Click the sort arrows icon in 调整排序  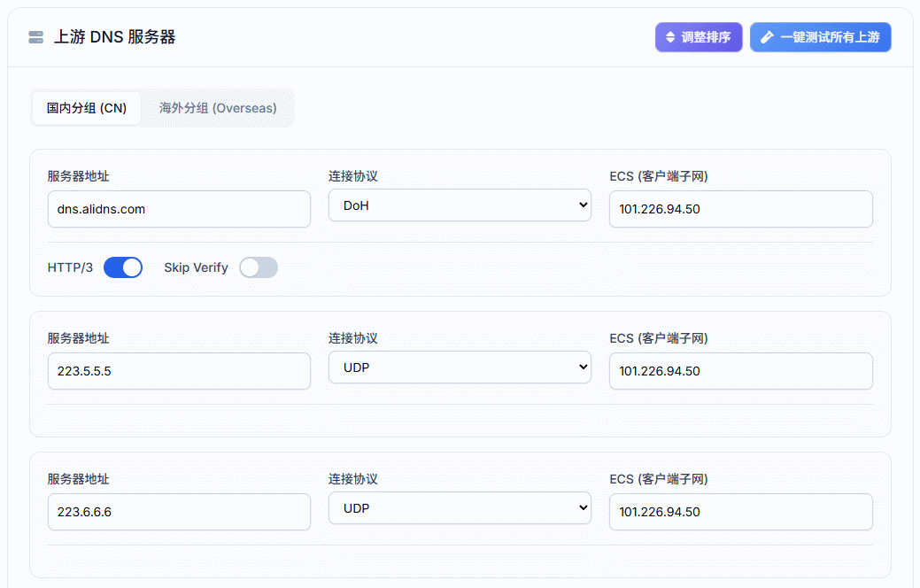click(x=670, y=38)
